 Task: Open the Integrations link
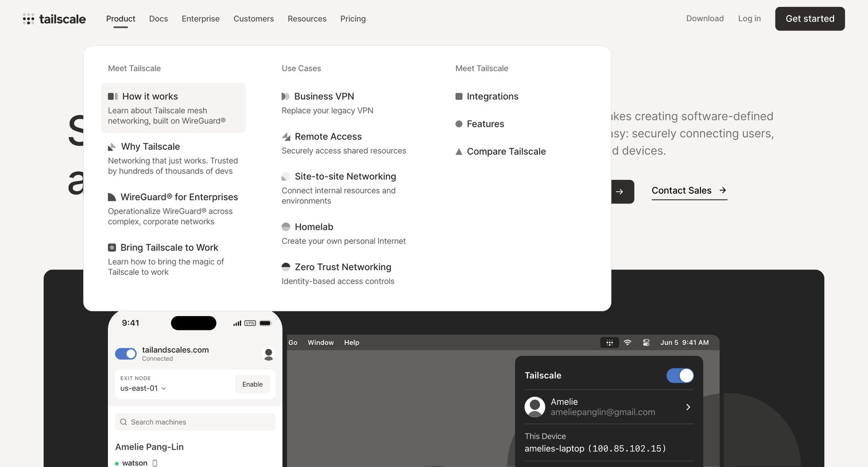[x=487, y=96]
